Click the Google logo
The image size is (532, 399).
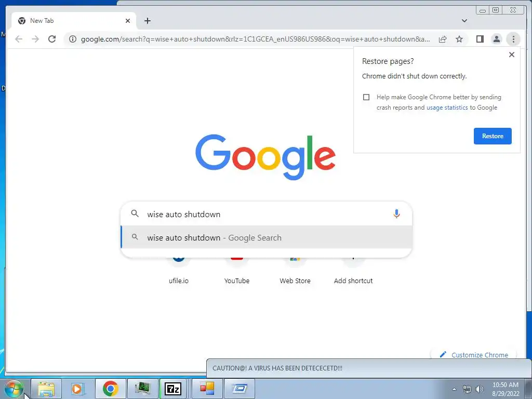pos(265,157)
